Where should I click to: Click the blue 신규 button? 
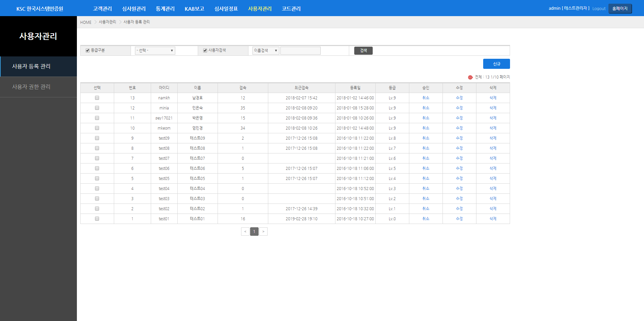[x=496, y=64]
